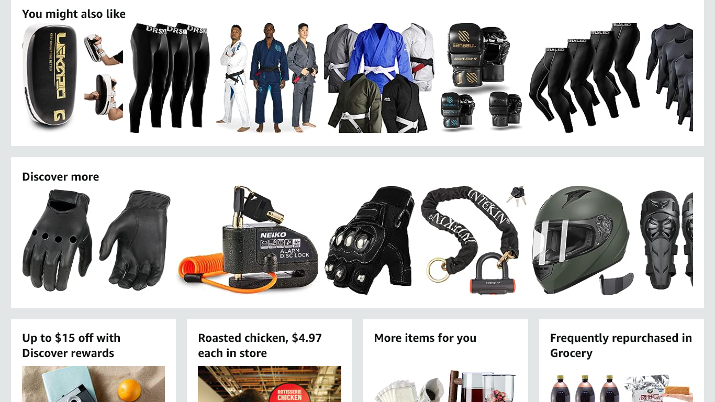Click the Discover rewards card image
This screenshot has width=715, height=402.
(x=93, y=384)
